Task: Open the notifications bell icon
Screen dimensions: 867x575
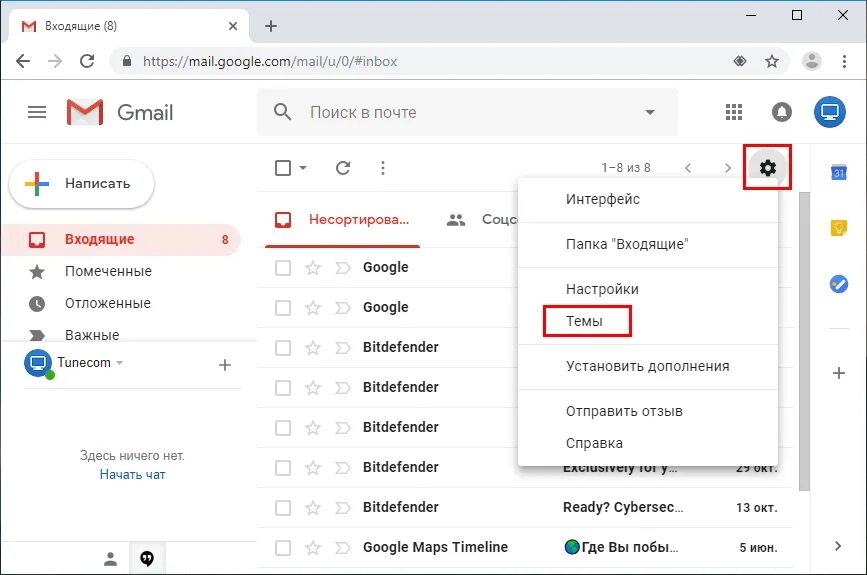Action: coord(781,112)
